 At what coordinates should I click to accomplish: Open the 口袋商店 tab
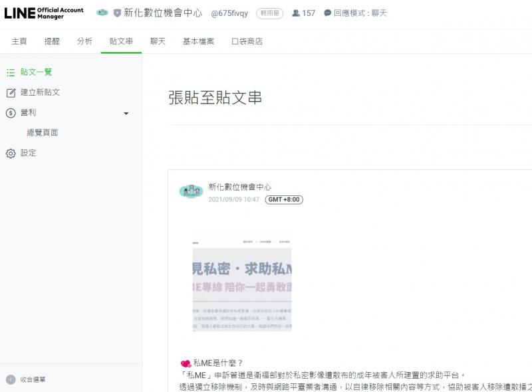(247, 41)
